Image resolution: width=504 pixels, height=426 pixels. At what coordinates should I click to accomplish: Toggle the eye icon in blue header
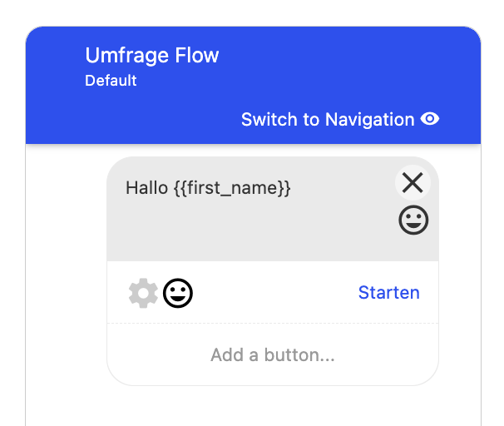(x=430, y=119)
